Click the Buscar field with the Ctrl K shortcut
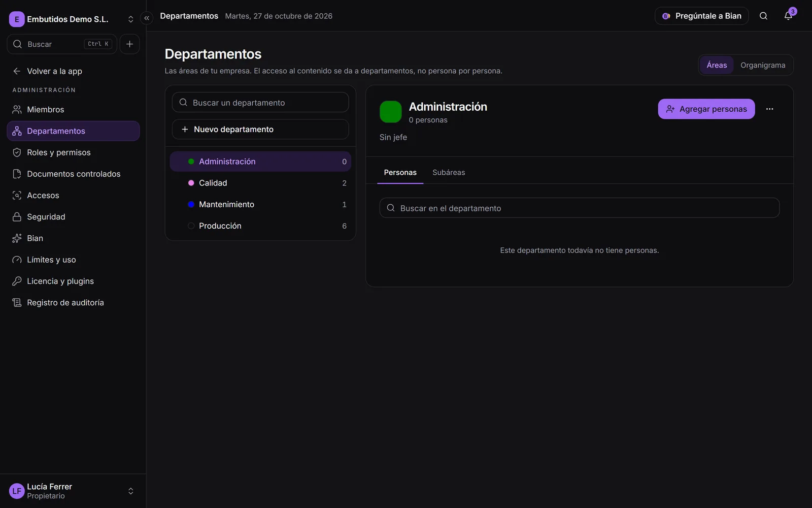812x508 pixels. coord(62,44)
